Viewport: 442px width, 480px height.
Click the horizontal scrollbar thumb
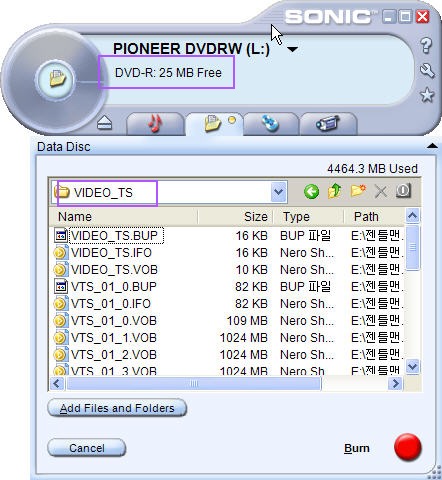(x=194, y=384)
